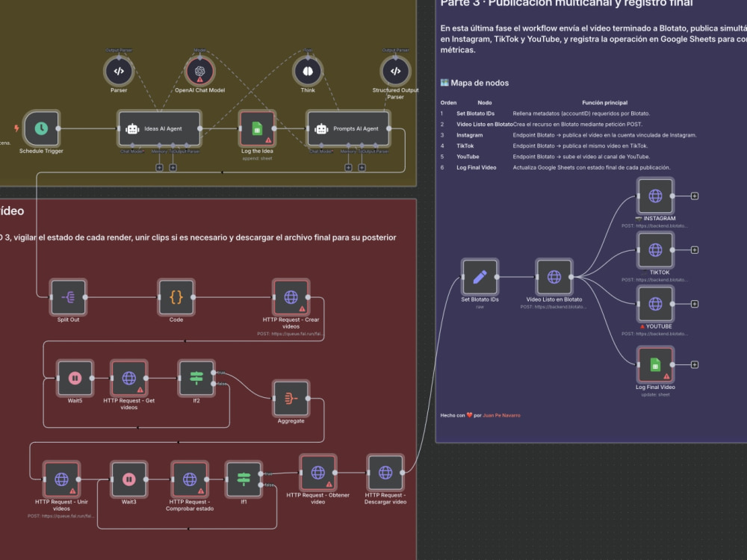Viewport: 747px width, 560px height.
Task: Select the Wait3 node
Action: (128, 479)
